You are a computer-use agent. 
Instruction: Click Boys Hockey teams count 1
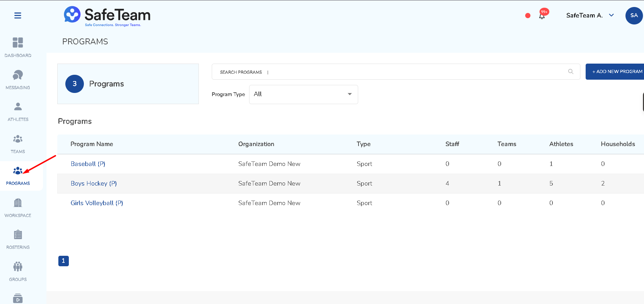499,183
